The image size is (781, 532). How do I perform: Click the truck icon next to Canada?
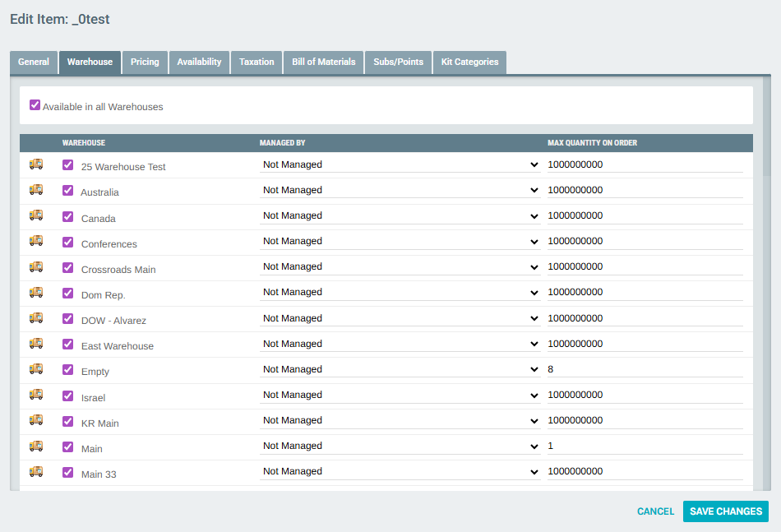(36, 215)
